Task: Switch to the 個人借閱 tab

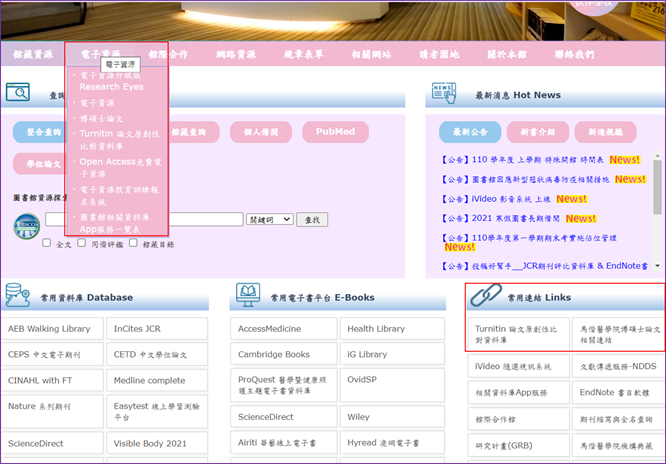Action: pyautogui.click(x=261, y=132)
